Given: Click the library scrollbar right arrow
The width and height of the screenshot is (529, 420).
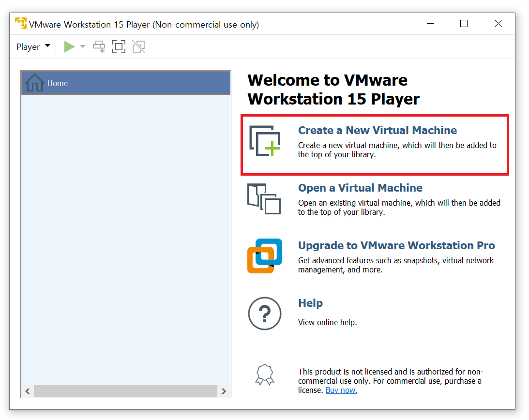Looking at the screenshot, I should 224,391.
